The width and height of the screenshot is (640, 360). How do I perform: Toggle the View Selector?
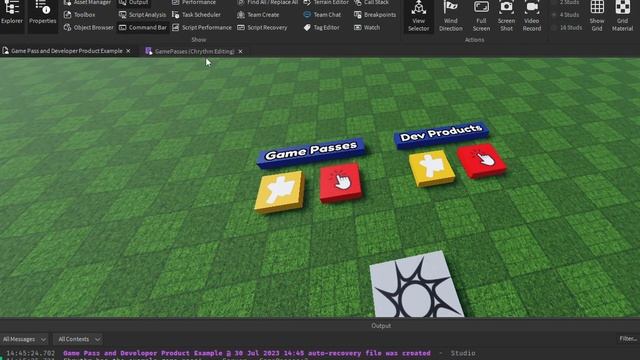pos(418,16)
